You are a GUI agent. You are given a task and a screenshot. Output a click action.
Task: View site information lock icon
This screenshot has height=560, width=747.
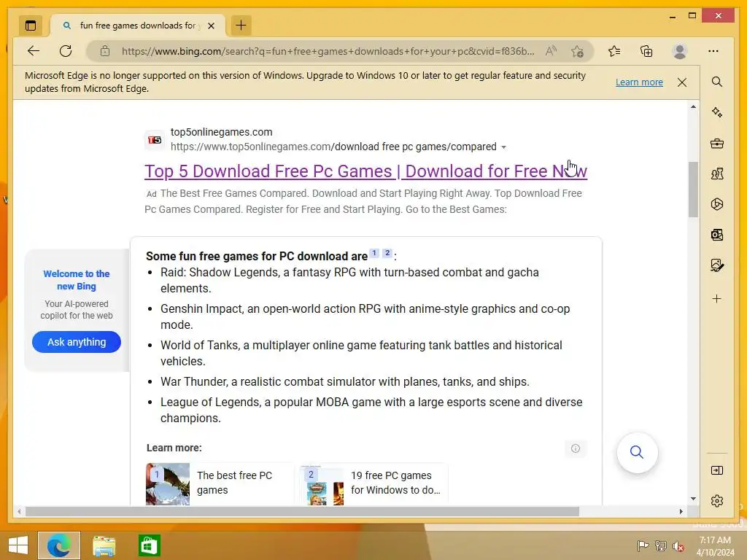coord(105,51)
